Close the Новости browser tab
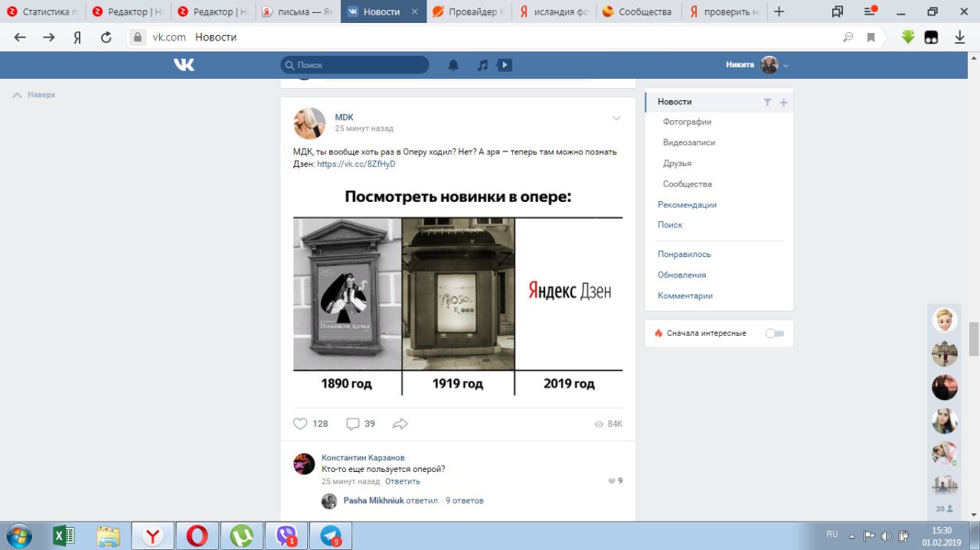This screenshot has width=980, height=550. pos(415,11)
